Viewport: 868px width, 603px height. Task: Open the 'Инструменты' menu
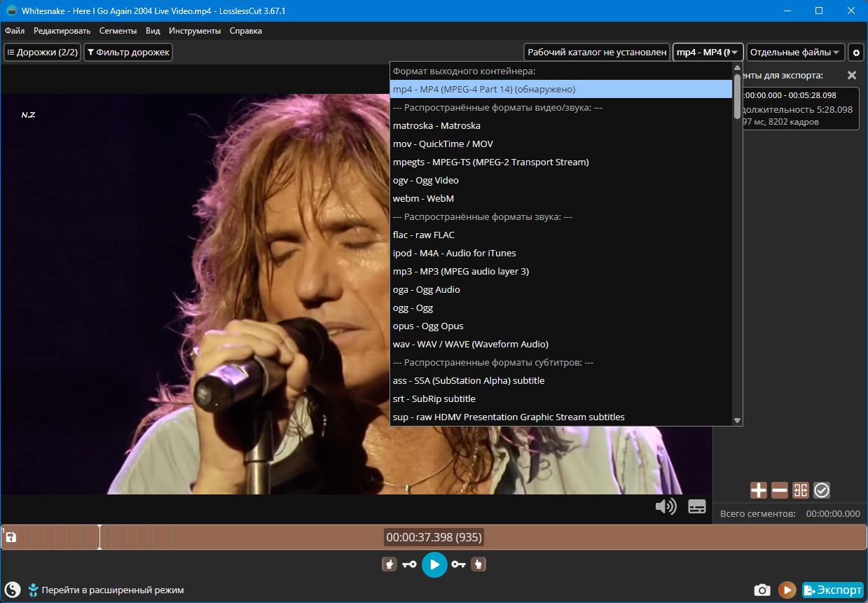[195, 31]
